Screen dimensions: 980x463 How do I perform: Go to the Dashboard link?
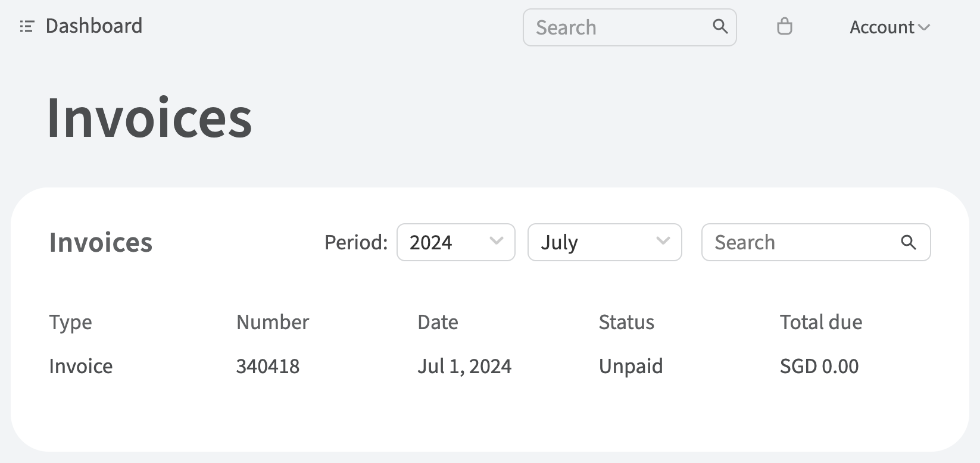click(94, 26)
